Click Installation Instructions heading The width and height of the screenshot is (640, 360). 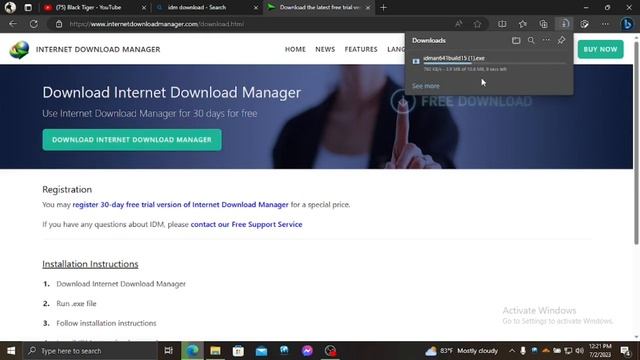tap(90, 264)
